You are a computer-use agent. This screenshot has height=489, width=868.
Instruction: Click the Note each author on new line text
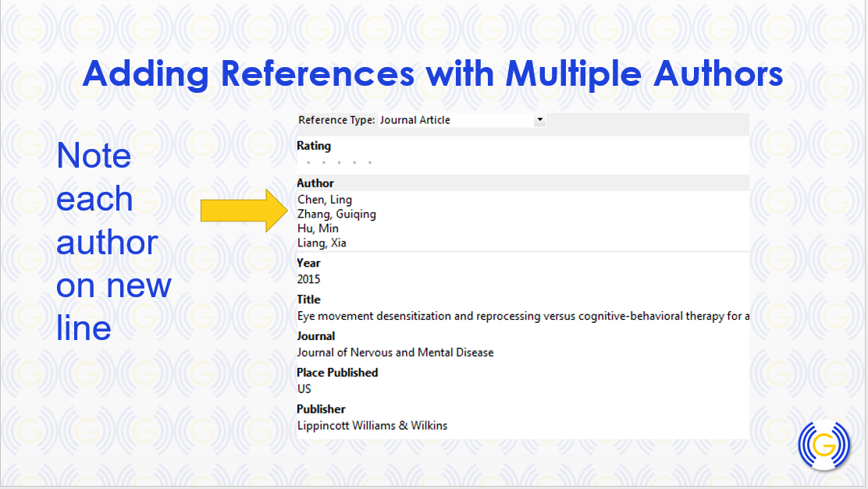point(113,242)
